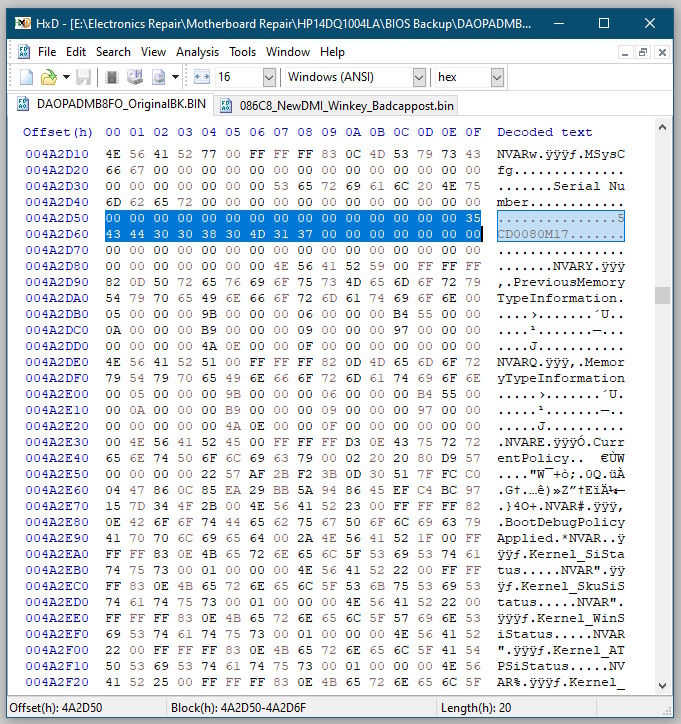This screenshot has width=681, height=724.
Task: Click the vertical scrollbar thumb
Action: click(663, 296)
